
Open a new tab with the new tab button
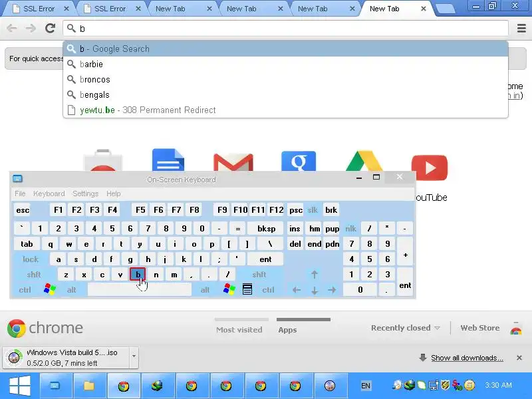(445, 9)
